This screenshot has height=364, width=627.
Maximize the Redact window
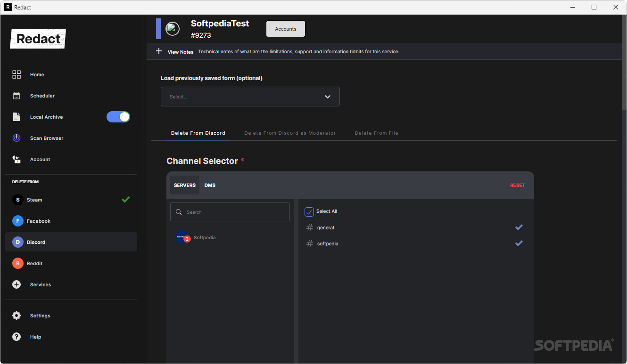click(594, 7)
